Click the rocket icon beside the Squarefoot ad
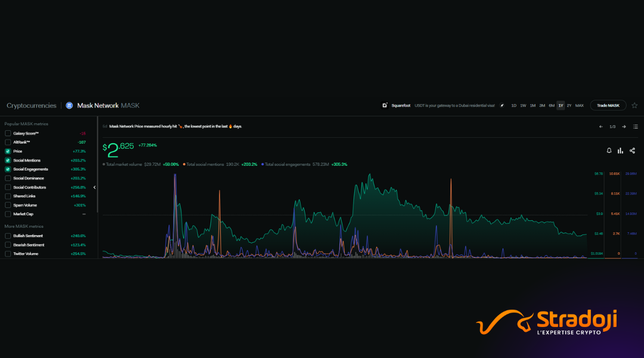Screen dimensions: 644x358 tap(502, 106)
